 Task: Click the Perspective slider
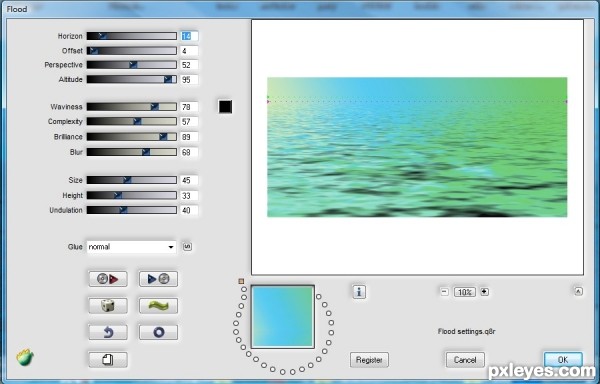(132, 65)
